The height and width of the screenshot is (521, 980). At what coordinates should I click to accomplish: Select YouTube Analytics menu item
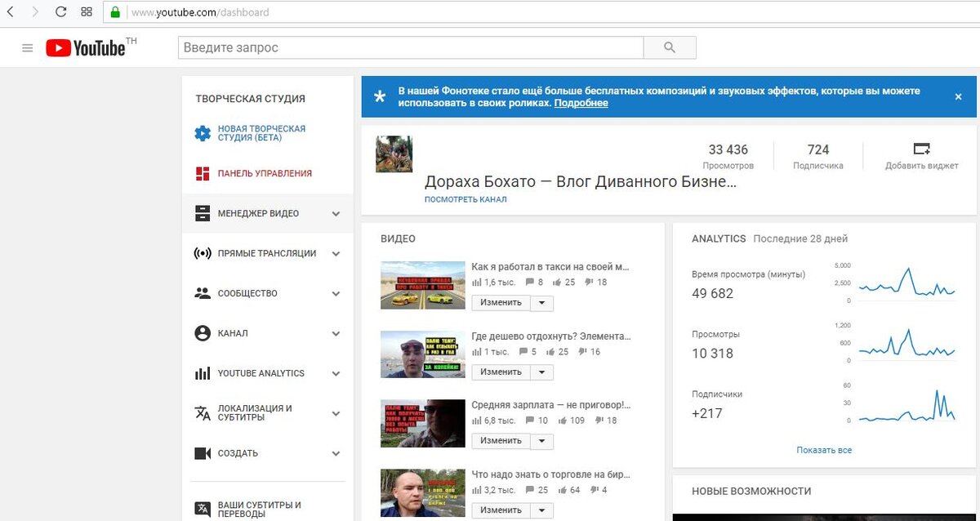[261, 373]
